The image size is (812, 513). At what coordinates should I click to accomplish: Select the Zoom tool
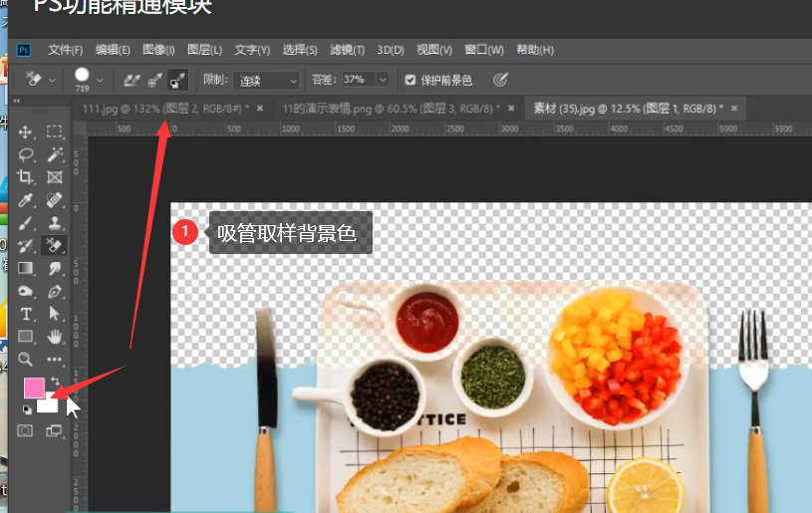pyautogui.click(x=25, y=359)
